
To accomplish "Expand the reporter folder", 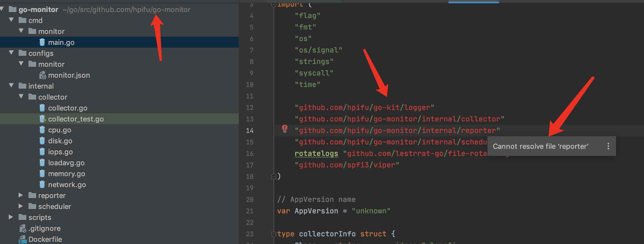I will coord(21,195).
